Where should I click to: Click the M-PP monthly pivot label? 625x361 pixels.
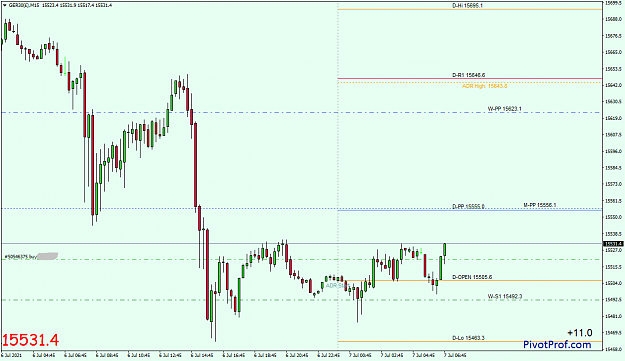(539, 205)
